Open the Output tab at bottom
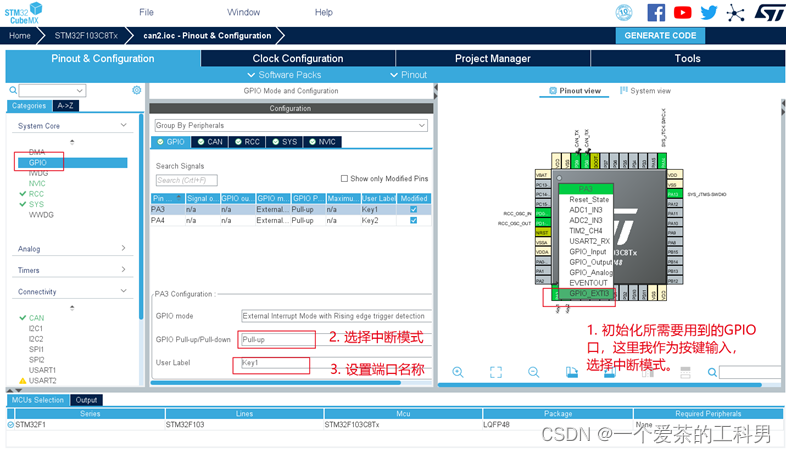Screen dimensions: 786x453 point(86,400)
